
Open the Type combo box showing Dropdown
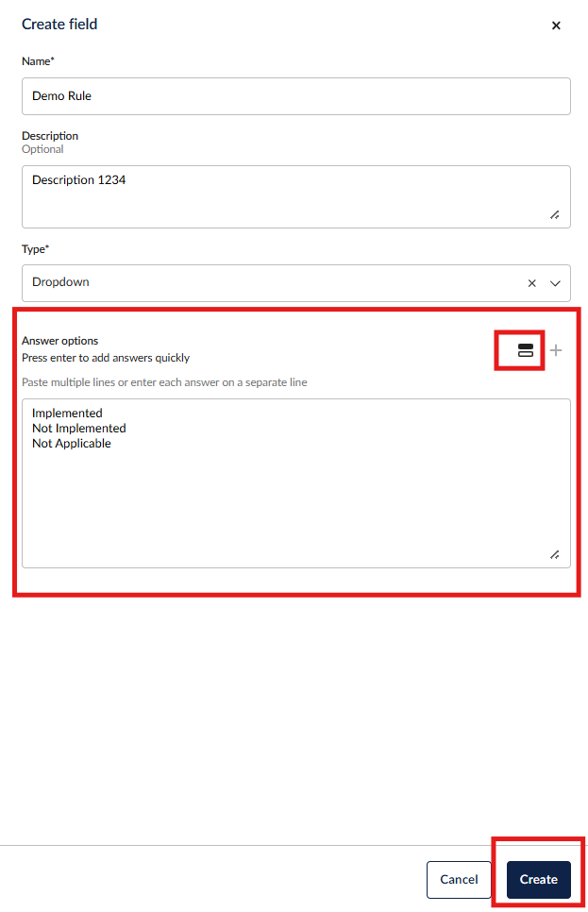pyautogui.click(x=274, y=283)
